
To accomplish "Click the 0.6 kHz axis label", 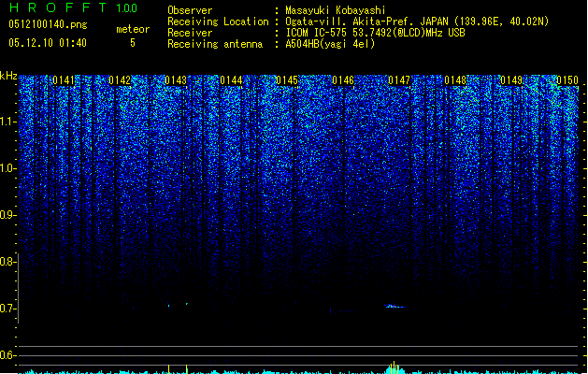I will coord(8,355).
